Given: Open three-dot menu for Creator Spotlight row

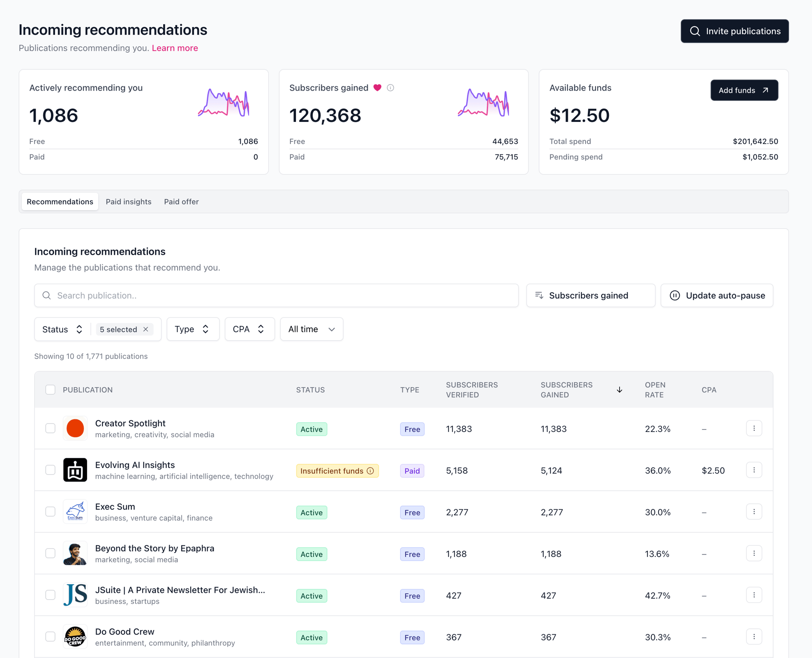Looking at the screenshot, I should pos(754,428).
